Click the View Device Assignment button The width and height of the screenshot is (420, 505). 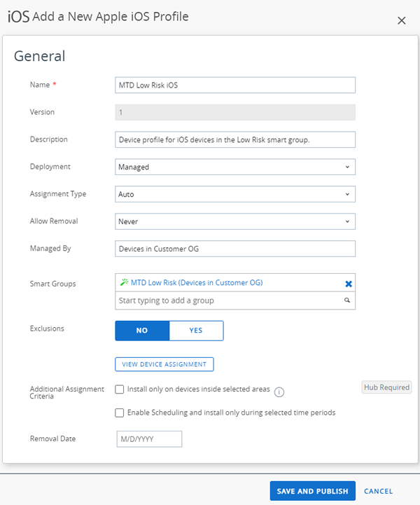coord(164,364)
